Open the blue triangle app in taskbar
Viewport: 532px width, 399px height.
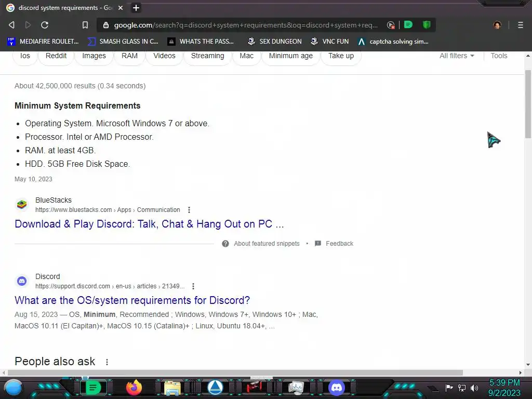215,388
